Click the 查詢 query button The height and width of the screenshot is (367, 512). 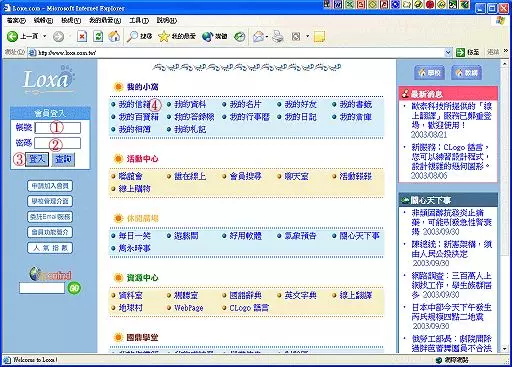point(63,159)
